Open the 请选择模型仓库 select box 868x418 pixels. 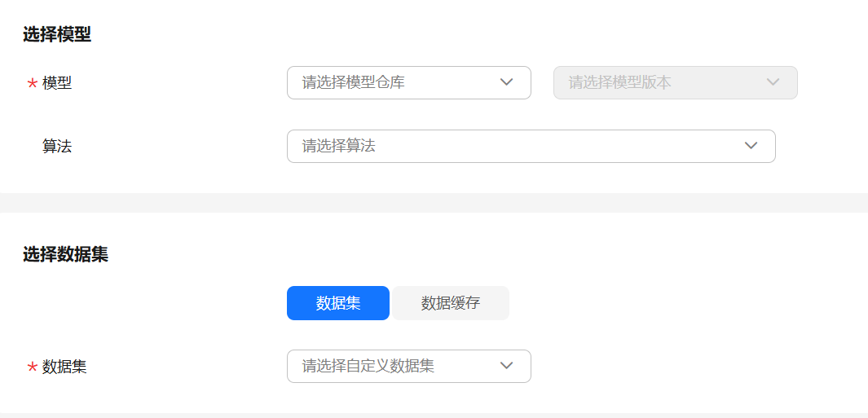pos(391,82)
